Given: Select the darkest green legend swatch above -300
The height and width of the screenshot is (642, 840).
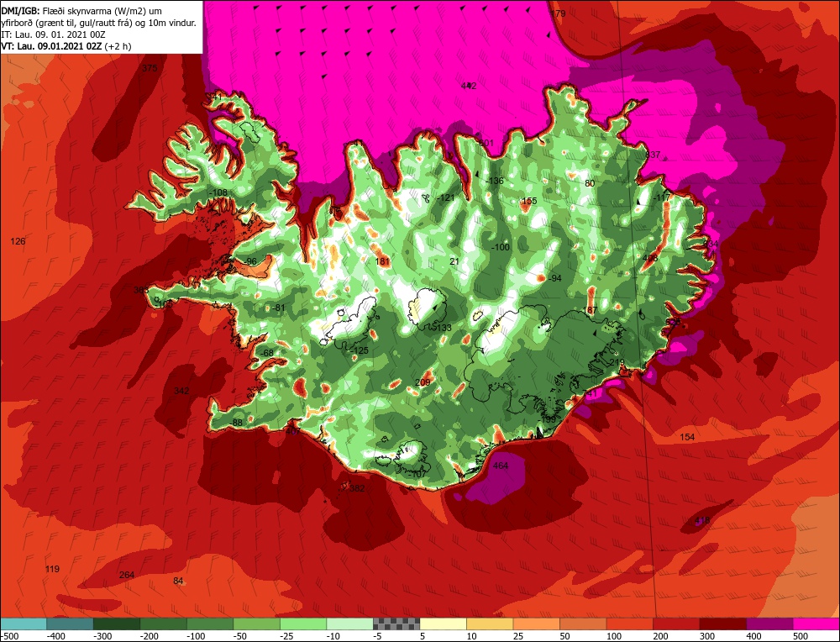Looking at the screenshot, I should click(x=117, y=624).
